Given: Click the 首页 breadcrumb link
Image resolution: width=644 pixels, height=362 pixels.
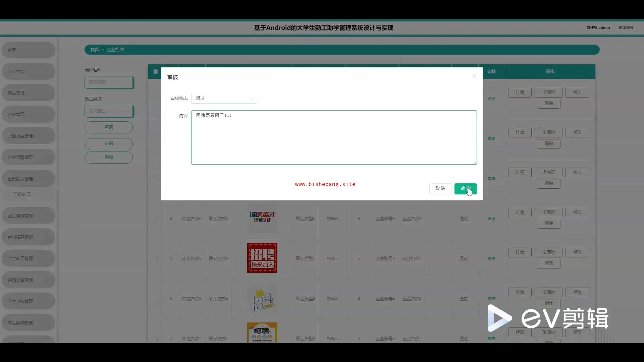Looking at the screenshot, I should 95,50.
